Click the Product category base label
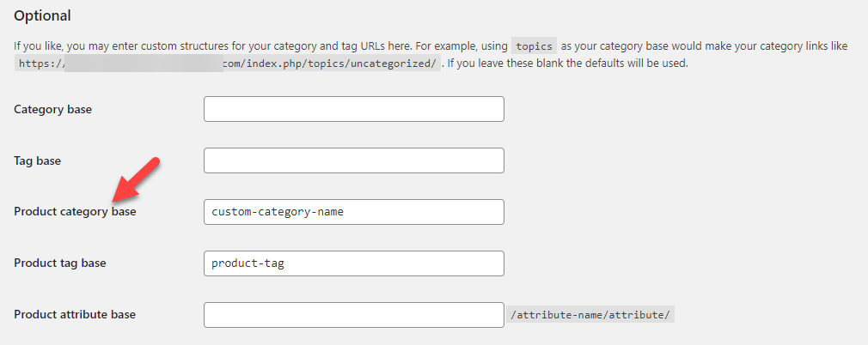This screenshot has width=868, height=345. 75,212
